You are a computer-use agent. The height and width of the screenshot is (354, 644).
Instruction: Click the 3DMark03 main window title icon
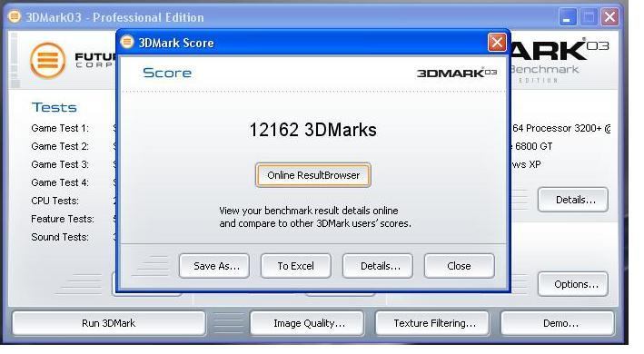click(x=15, y=17)
